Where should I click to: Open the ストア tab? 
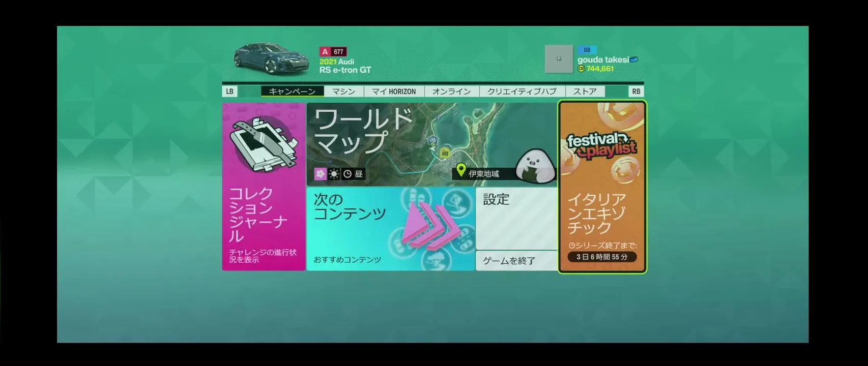pos(585,91)
